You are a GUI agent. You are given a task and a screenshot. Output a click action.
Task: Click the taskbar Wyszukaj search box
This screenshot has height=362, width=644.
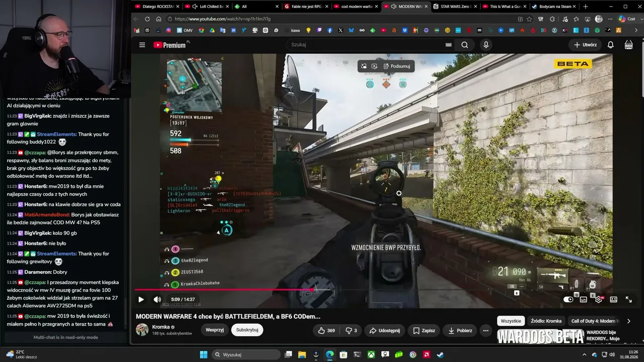point(246,354)
